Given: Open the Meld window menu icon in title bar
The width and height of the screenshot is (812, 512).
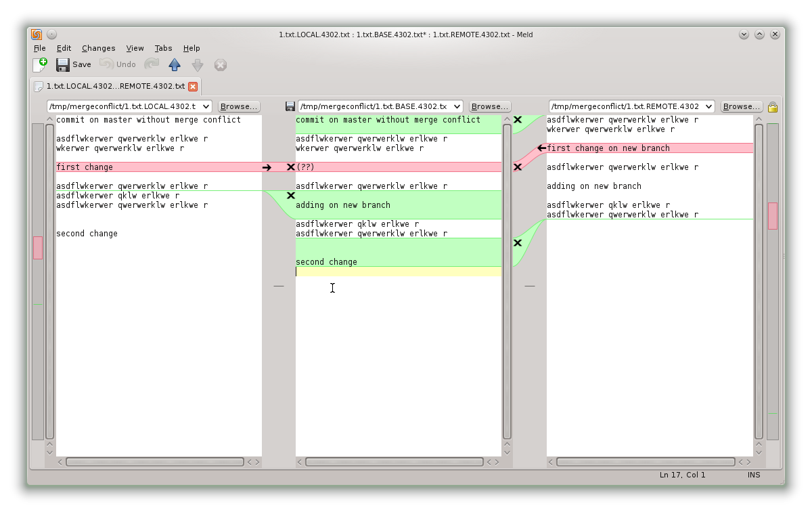Looking at the screenshot, I should pos(37,35).
